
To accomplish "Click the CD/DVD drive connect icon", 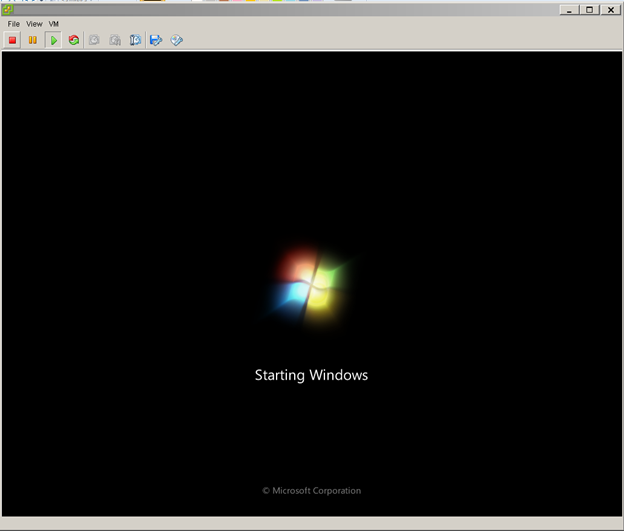I will [177, 40].
